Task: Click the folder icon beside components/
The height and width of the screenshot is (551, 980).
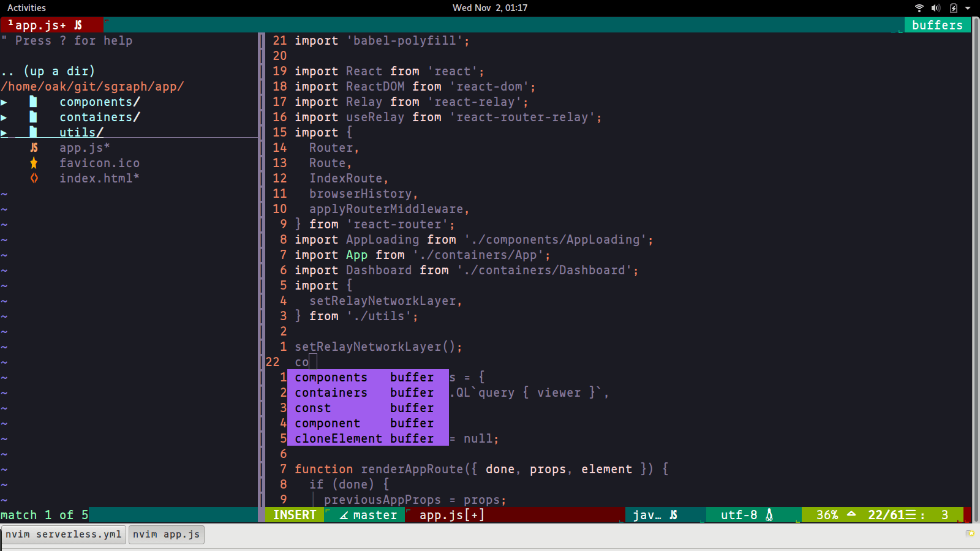Action: [x=33, y=102]
